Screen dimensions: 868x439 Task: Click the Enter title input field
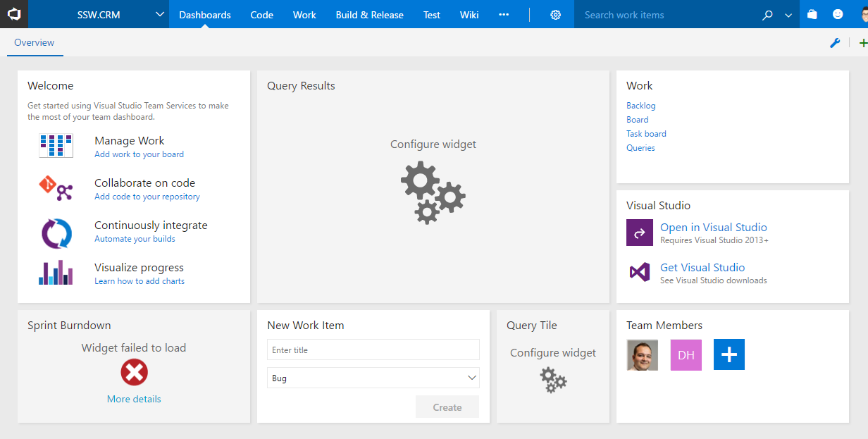pos(373,350)
